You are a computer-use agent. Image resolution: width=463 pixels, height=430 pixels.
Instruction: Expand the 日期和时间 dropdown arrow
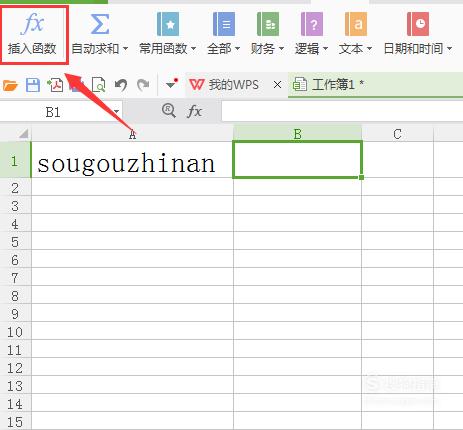coord(449,49)
